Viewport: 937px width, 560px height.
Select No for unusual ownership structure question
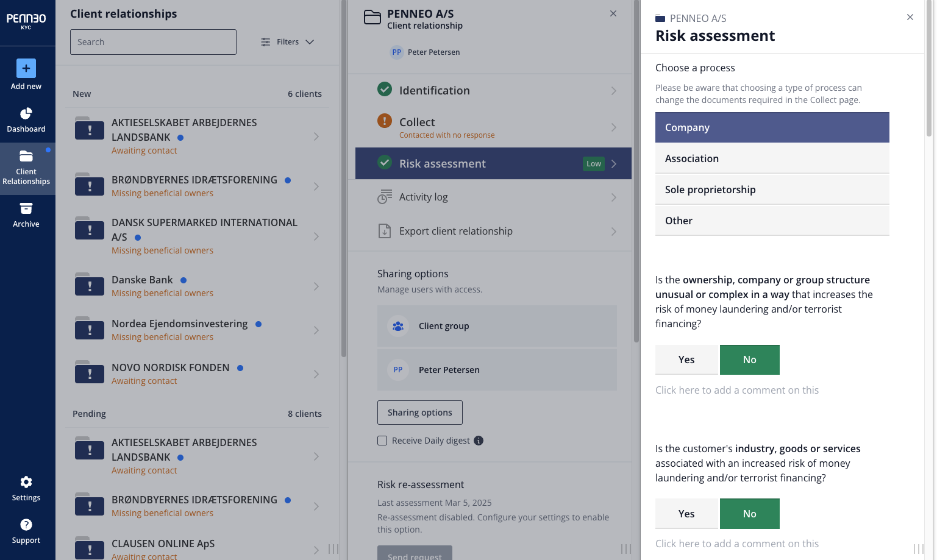(750, 360)
